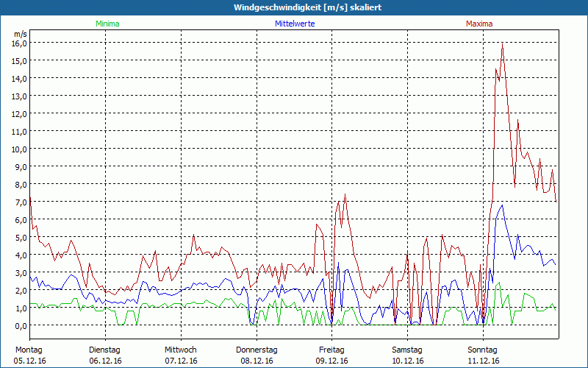The height and width of the screenshot is (368, 588).
Task: Click the 8,0 y-axis value
Action: pos(21,185)
